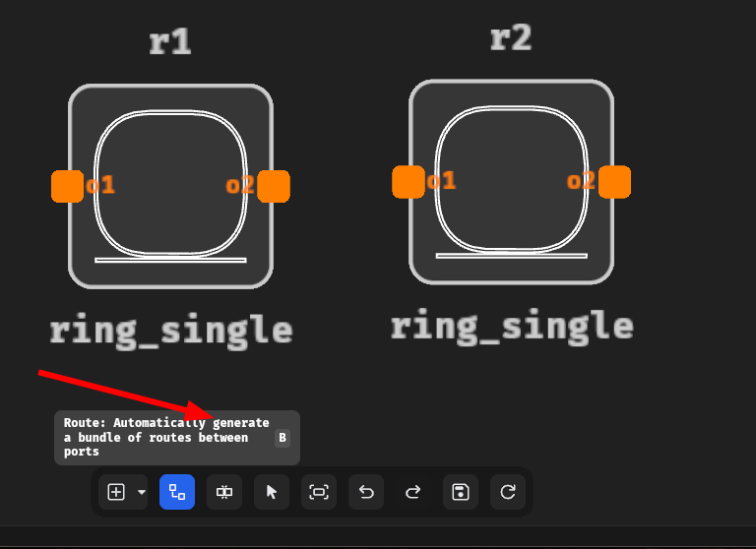Click the add component plus icon
The image size is (756, 549).
coord(116,492)
